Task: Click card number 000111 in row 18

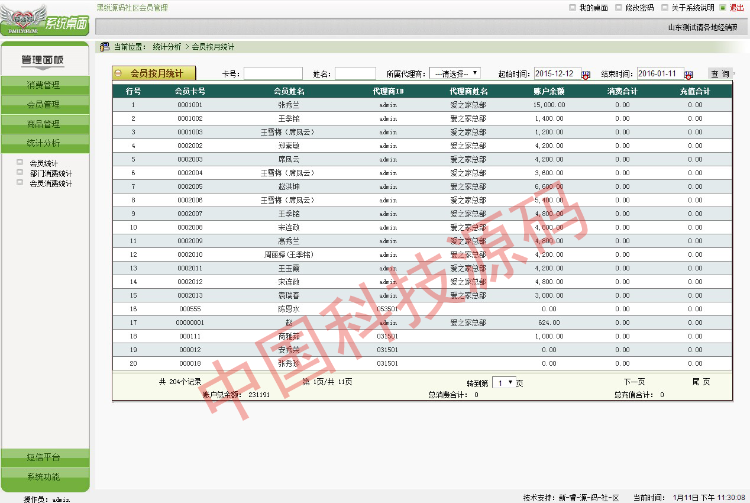Action: (x=189, y=337)
